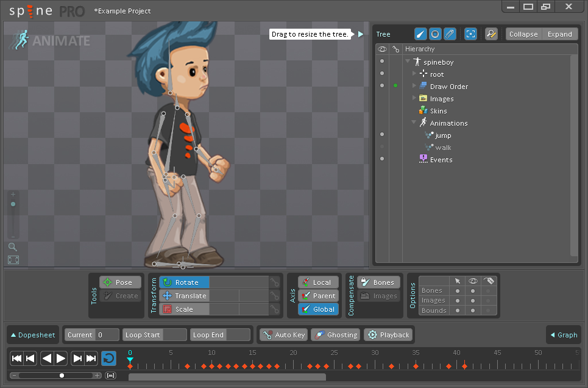Select the Rotate transform tool
588x388 pixels.
point(184,282)
